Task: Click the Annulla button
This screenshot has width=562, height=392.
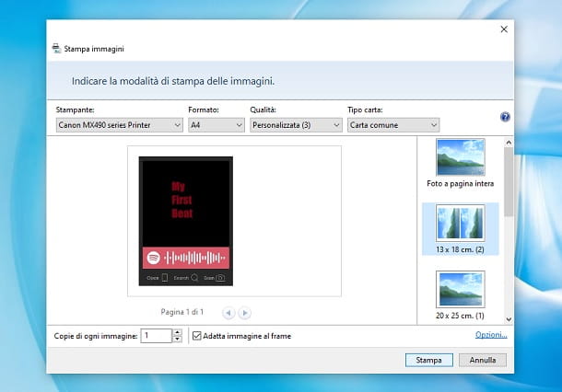Action: tap(483, 360)
